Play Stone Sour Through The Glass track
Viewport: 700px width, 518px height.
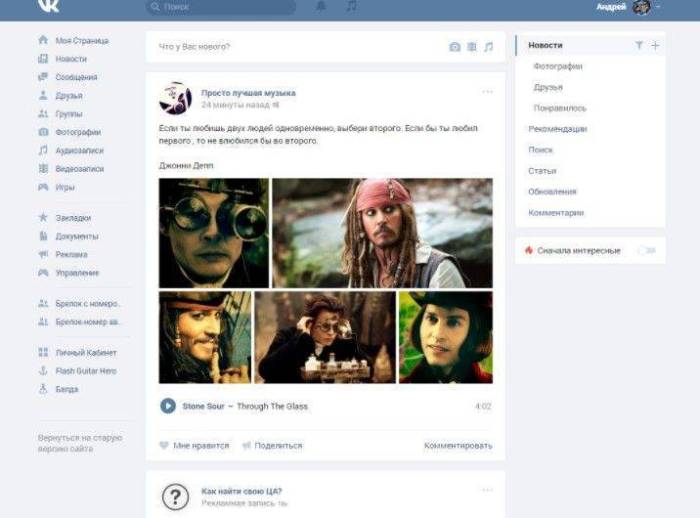point(168,406)
